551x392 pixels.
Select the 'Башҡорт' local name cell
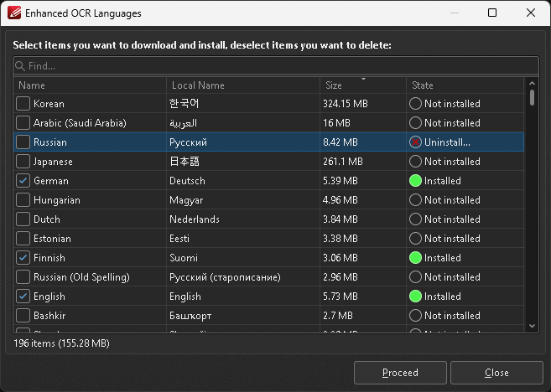tap(243, 316)
